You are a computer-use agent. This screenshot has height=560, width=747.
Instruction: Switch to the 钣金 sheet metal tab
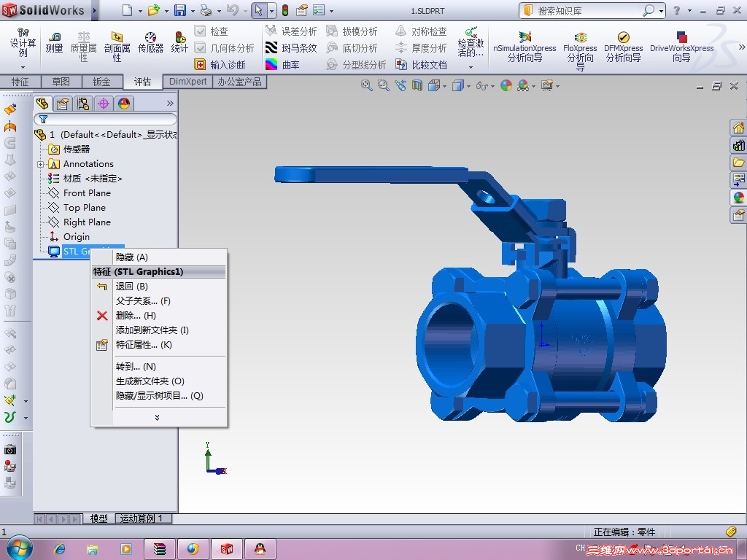coord(101,82)
